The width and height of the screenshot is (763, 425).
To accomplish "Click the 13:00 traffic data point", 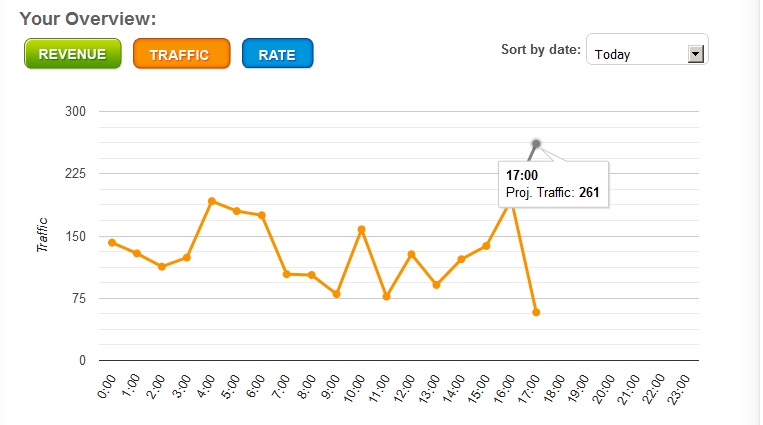I will click(x=436, y=285).
